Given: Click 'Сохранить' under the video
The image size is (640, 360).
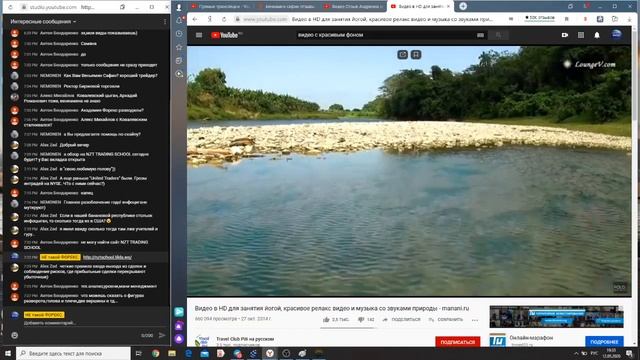Looking at the screenshot, I should [x=446, y=320].
